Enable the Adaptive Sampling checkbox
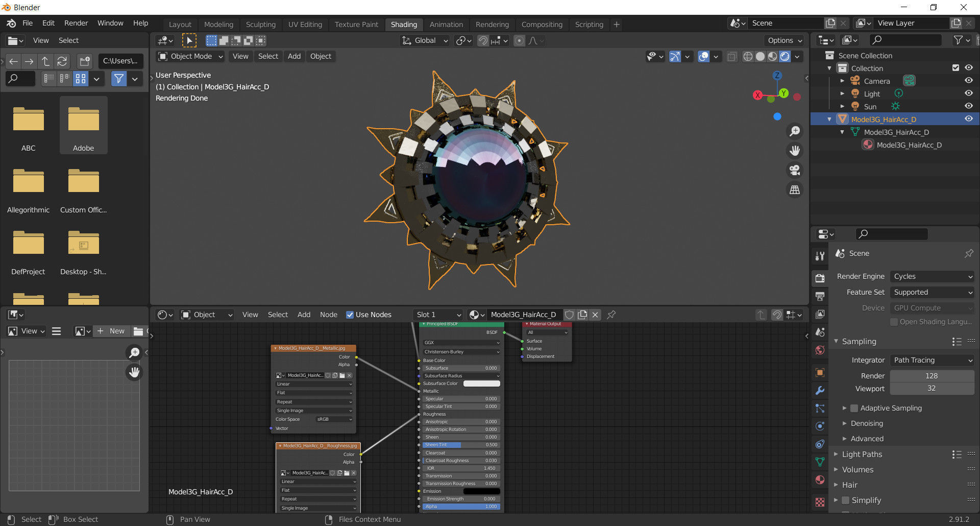Image resolution: width=980 pixels, height=526 pixels. click(854, 408)
